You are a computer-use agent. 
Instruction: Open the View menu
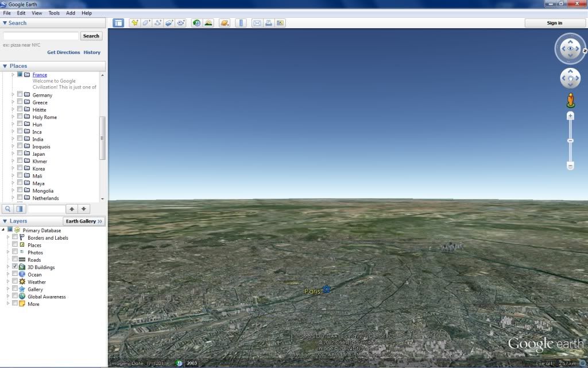coord(37,13)
